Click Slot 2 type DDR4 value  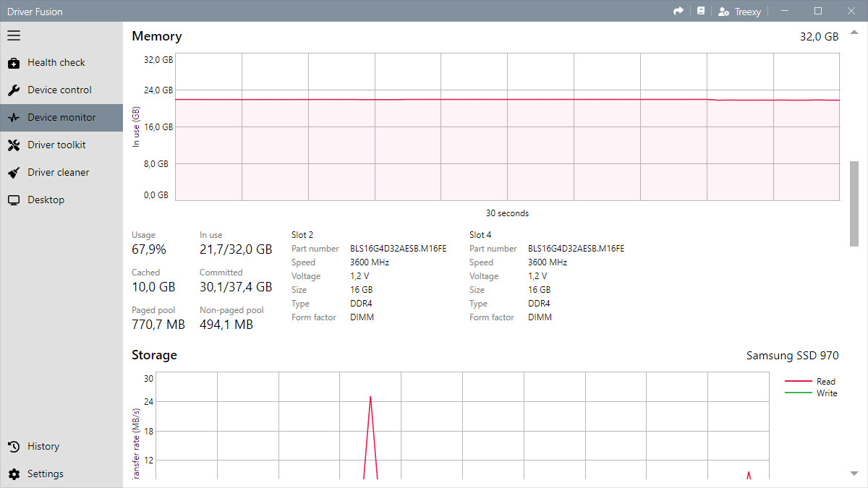click(x=362, y=304)
